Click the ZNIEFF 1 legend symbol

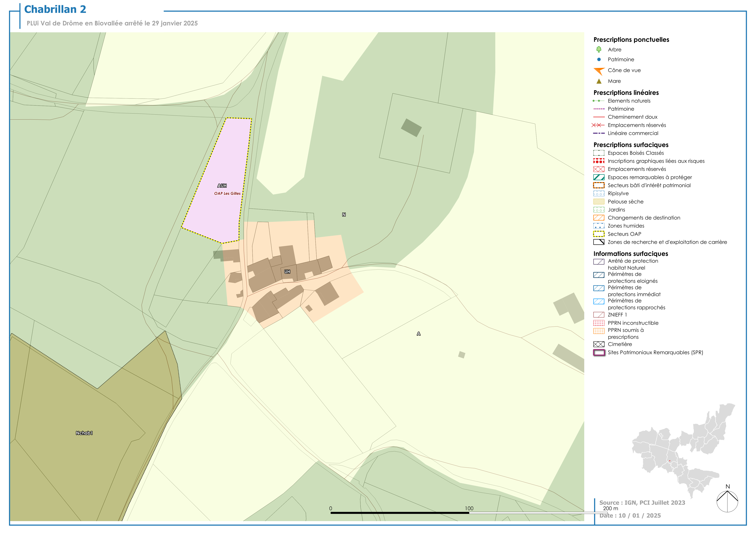599,315
